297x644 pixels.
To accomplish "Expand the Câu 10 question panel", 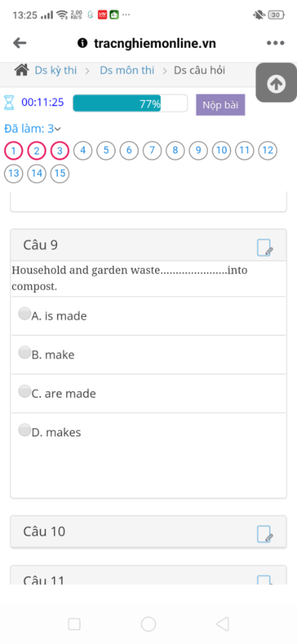I will [x=148, y=532].
